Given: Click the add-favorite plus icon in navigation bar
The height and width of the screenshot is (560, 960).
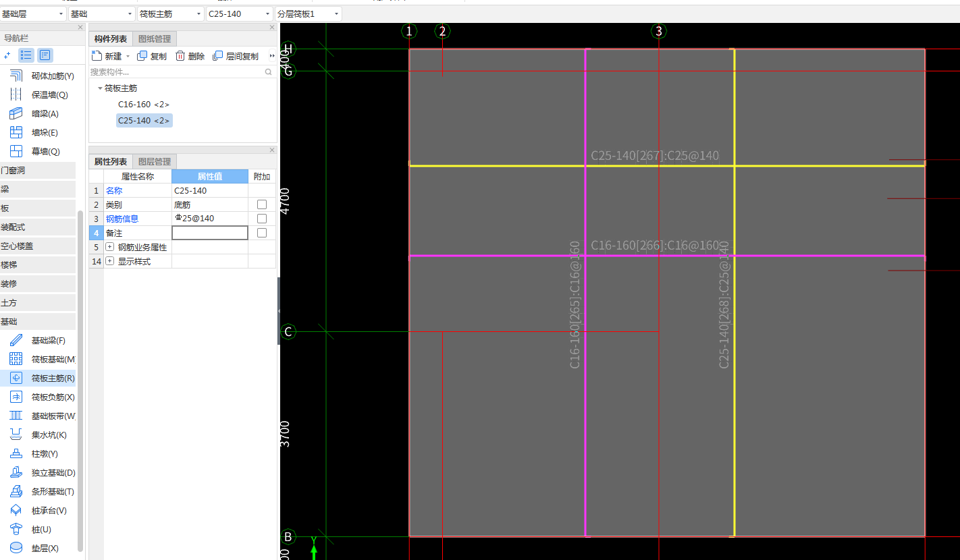Looking at the screenshot, I should [x=7, y=55].
